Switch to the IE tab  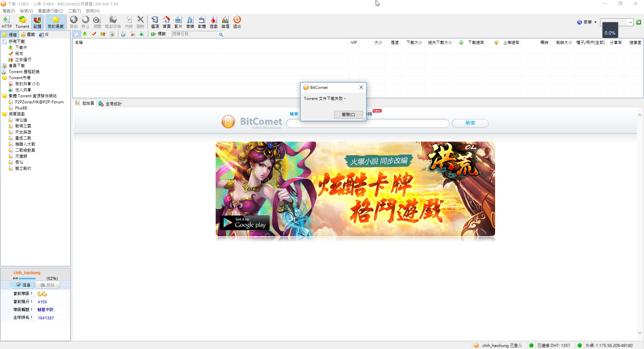coord(44,35)
